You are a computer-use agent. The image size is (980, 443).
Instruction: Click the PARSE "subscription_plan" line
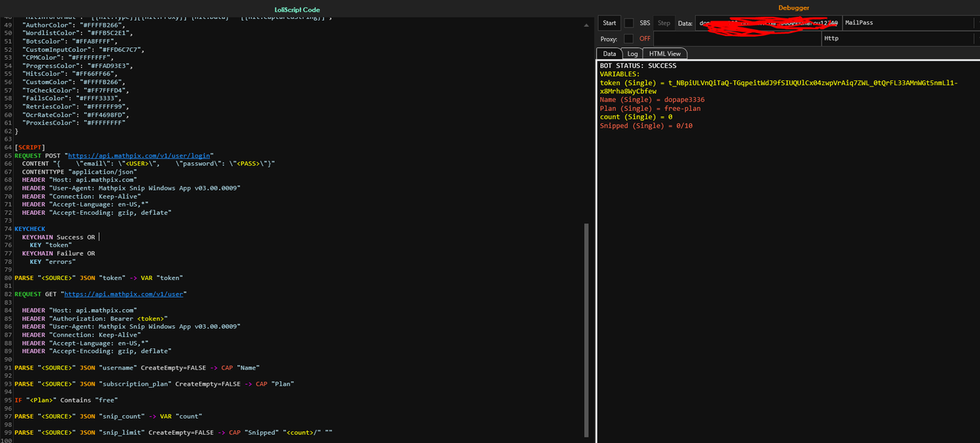(x=155, y=383)
